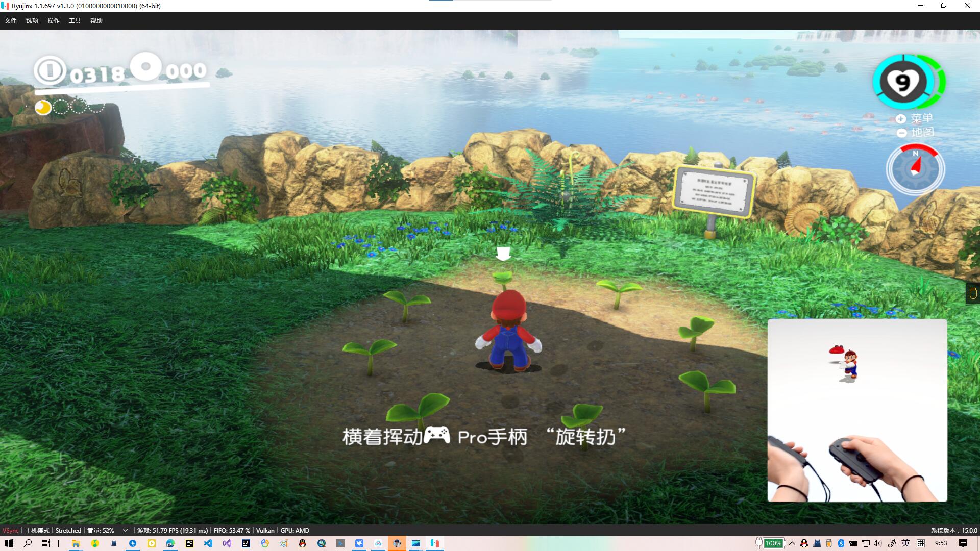Open the 工具 (Tools) menu
Viewport: 980px width, 551px height.
click(x=75, y=21)
